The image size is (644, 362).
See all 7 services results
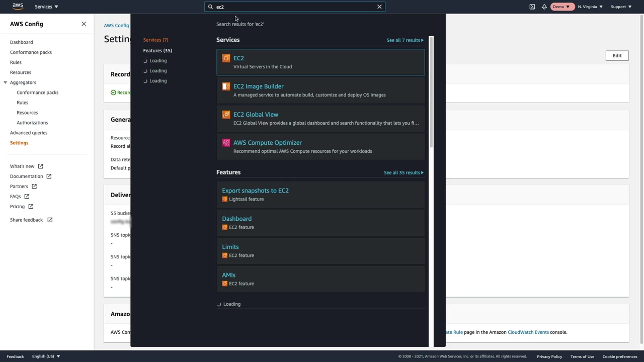pyautogui.click(x=405, y=40)
